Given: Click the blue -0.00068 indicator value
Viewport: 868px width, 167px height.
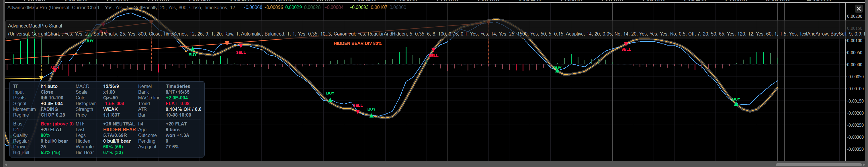Looking at the screenshot, I should click(253, 7).
